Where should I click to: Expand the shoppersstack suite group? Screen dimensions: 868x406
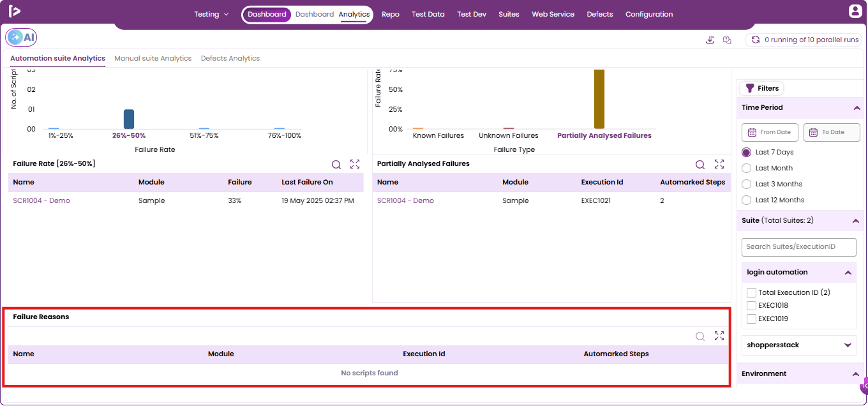coord(848,345)
